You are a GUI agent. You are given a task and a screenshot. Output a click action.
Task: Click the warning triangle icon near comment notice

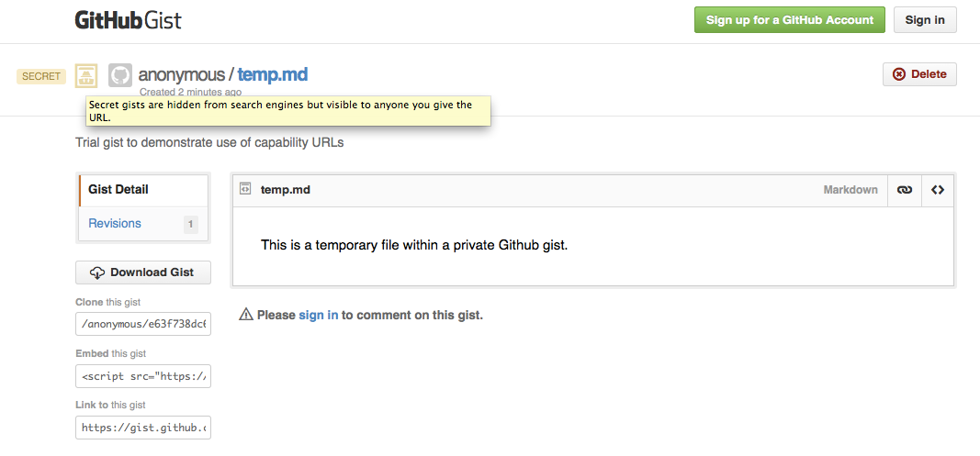coord(245,315)
